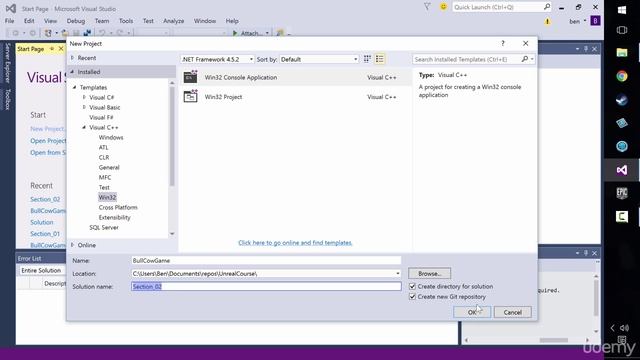Click the yellow warning notification icon
640x360 pixels.
(547, 21)
